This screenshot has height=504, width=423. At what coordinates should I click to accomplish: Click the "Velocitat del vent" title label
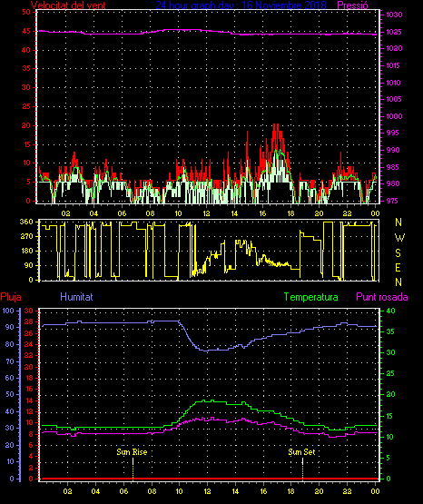(68, 5)
